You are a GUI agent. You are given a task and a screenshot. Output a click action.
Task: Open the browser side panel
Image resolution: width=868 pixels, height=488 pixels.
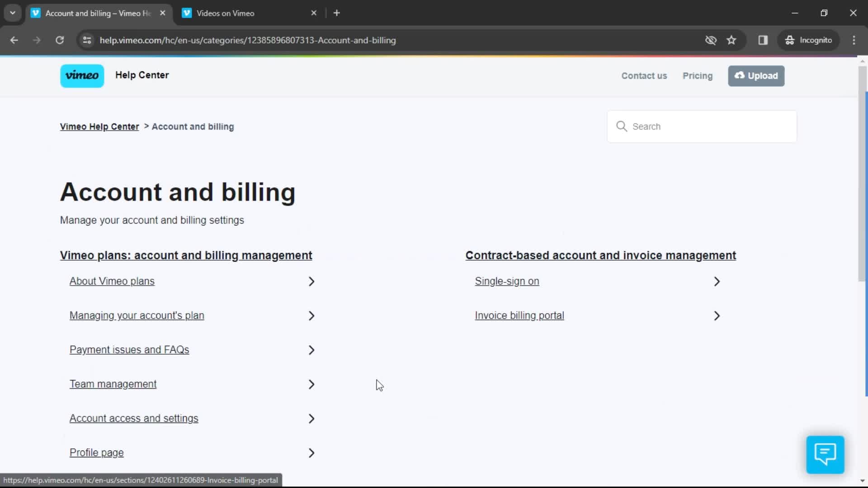click(x=763, y=40)
